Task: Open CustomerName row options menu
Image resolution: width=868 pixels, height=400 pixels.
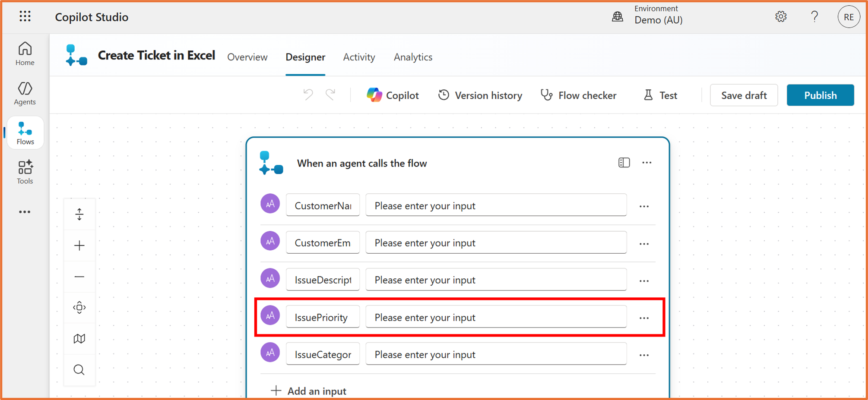Action: click(644, 206)
